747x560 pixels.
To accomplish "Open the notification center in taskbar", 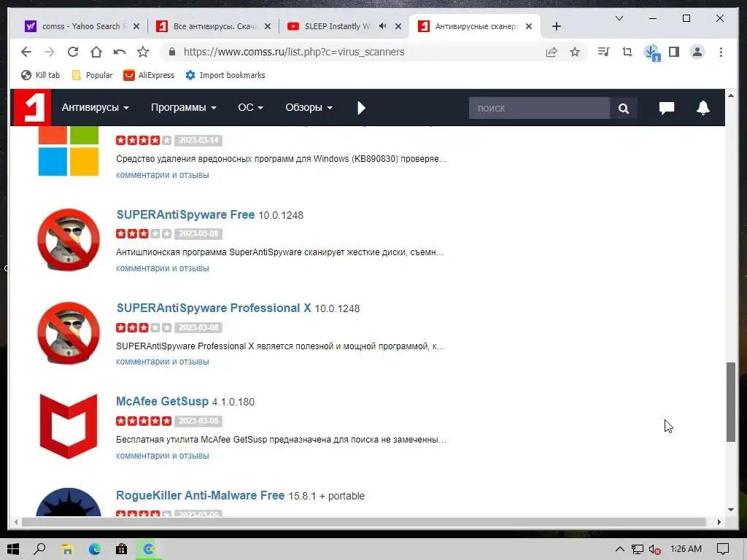I will (x=723, y=549).
